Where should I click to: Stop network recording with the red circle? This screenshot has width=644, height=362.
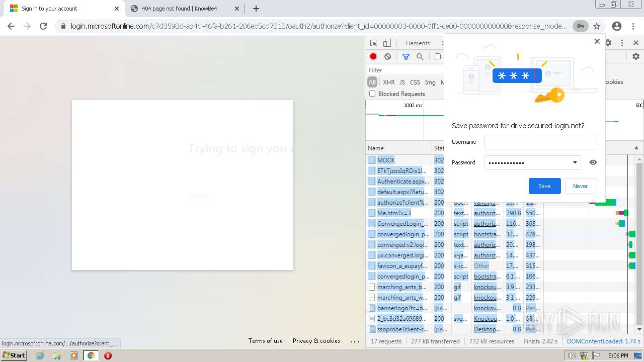point(373,57)
